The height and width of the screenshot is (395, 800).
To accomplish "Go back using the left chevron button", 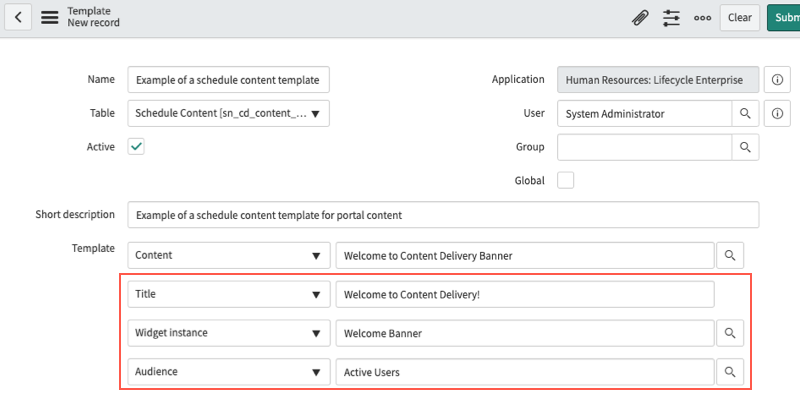I will [x=18, y=17].
